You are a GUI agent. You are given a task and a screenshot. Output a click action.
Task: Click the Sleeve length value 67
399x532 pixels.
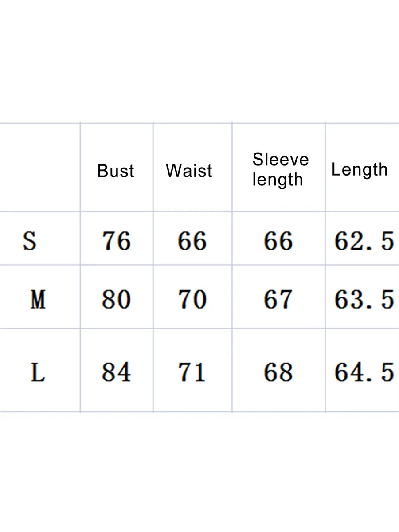278,300
